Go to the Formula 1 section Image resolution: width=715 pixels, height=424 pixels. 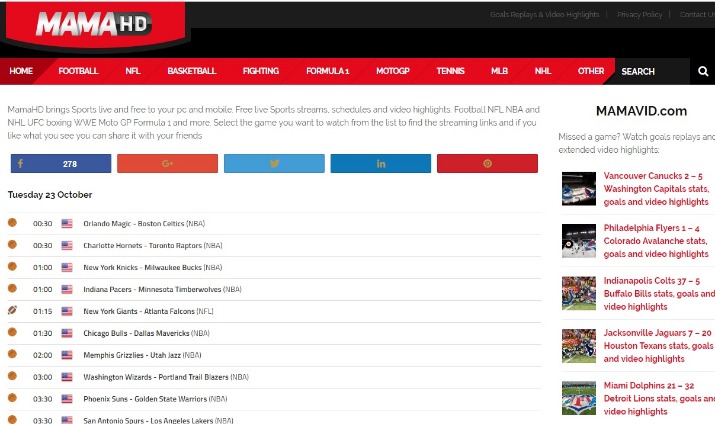coord(327,71)
